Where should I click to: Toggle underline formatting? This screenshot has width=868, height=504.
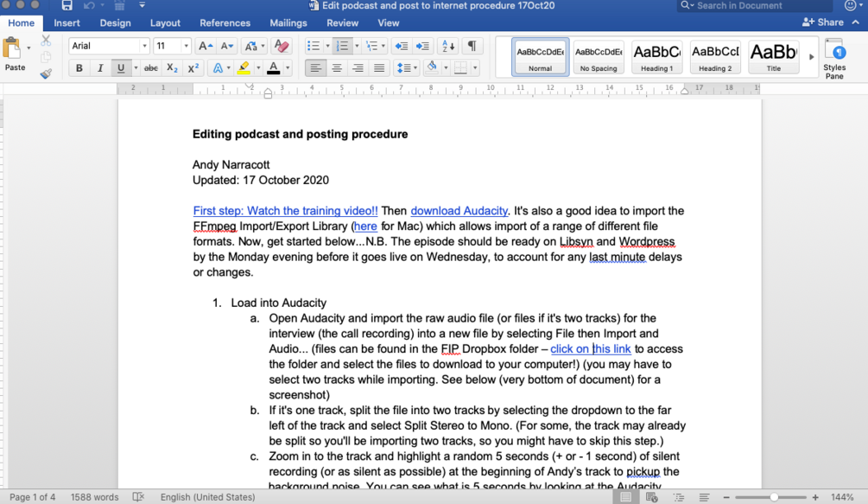tap(121, 68)
